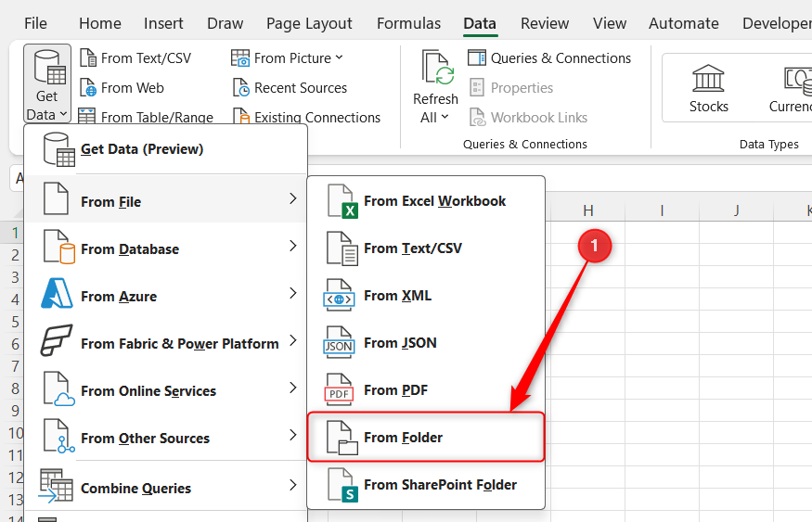The image size is (812, 522).
Task: Open the Get Data dropdown button
Action: tap(46, 83)
